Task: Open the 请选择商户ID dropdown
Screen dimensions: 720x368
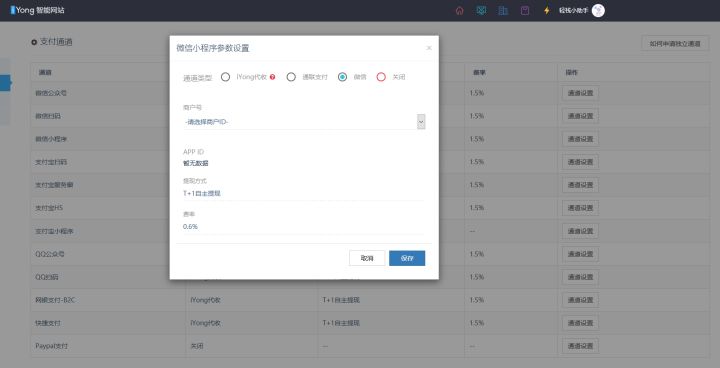Action: [x=304, y=122]
